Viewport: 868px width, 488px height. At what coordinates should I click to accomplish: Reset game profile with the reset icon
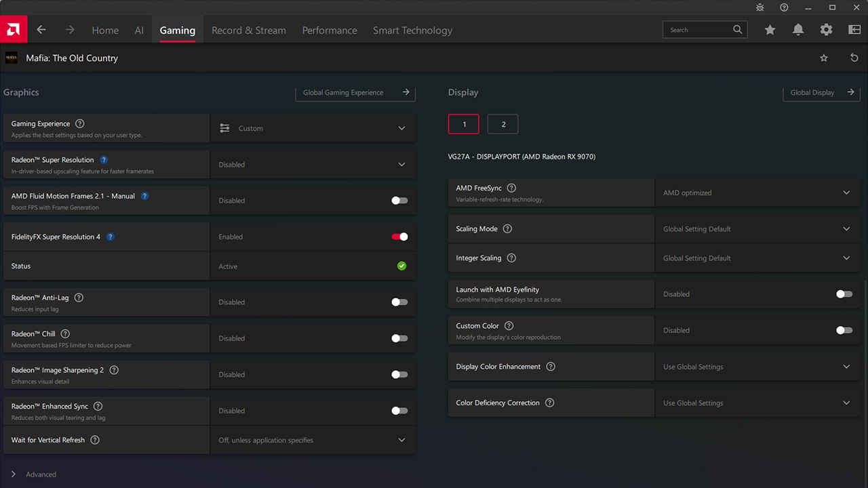(854, 58)
